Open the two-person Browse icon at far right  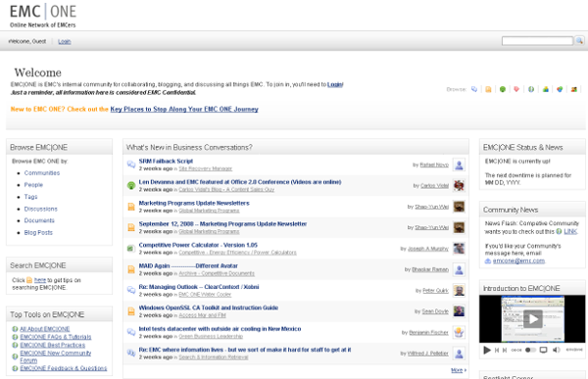[x=573, y=89]
